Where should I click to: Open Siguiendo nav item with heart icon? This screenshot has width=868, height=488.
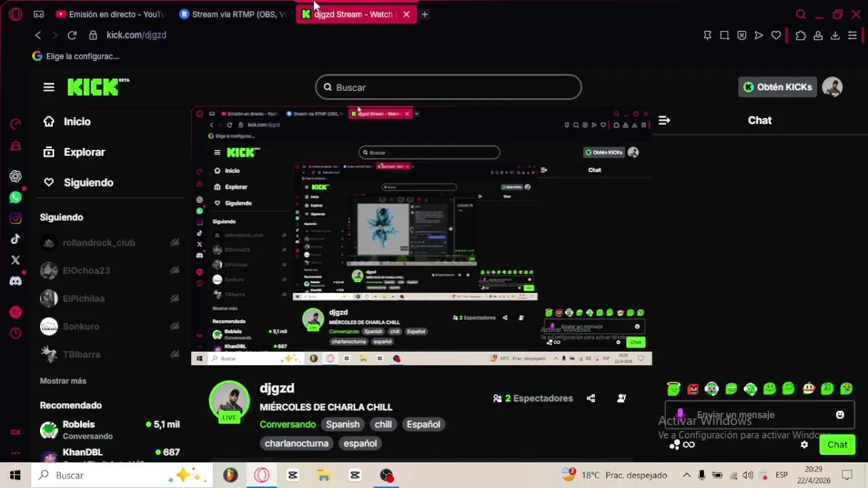pyautogui.click(x=78, y=182)
